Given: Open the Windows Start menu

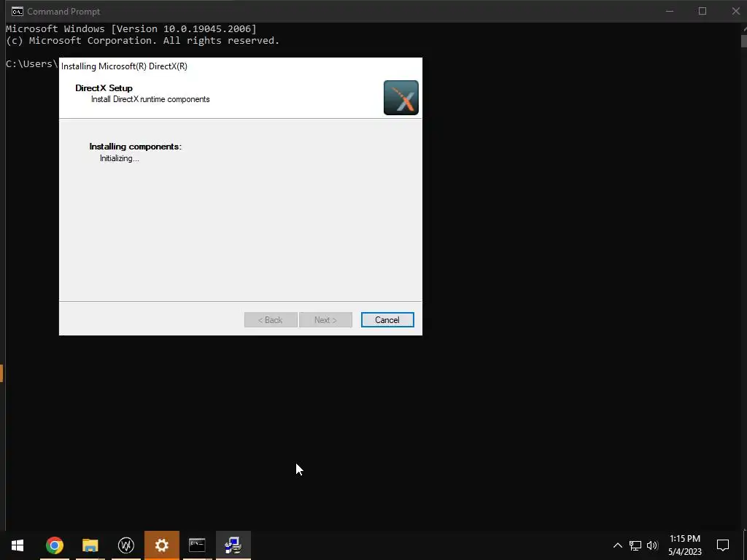Looking at the screenshot, I should 18,545.
